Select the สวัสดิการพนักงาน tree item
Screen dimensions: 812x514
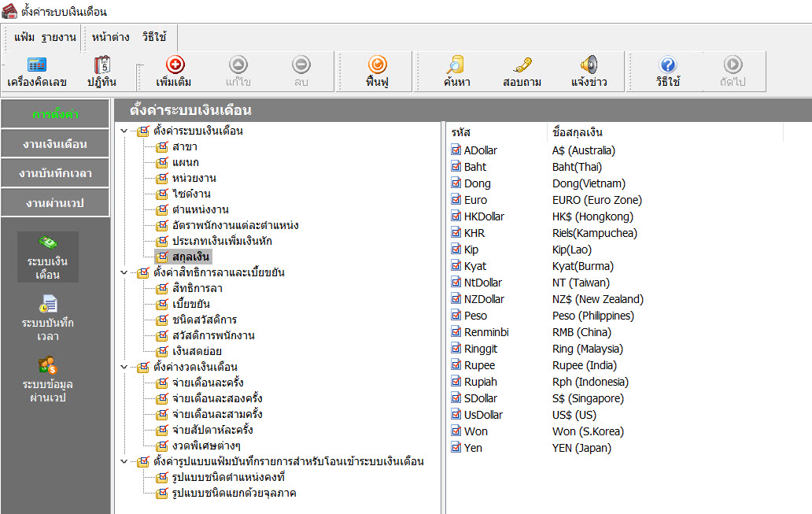click(213, 335)
